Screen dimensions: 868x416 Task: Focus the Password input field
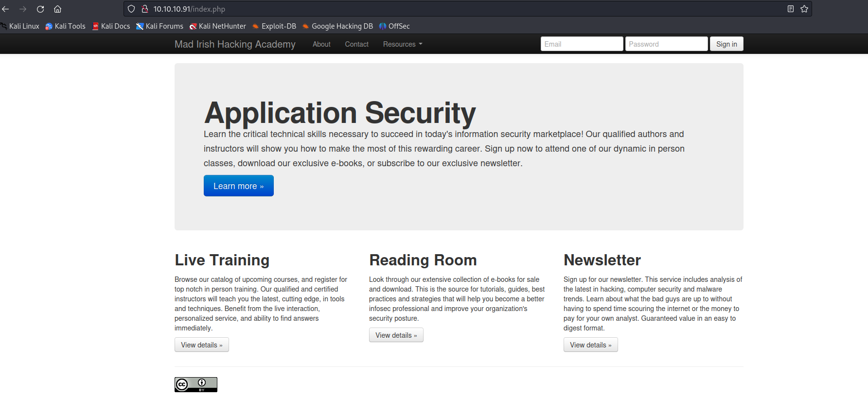click(x=666, y=44)
